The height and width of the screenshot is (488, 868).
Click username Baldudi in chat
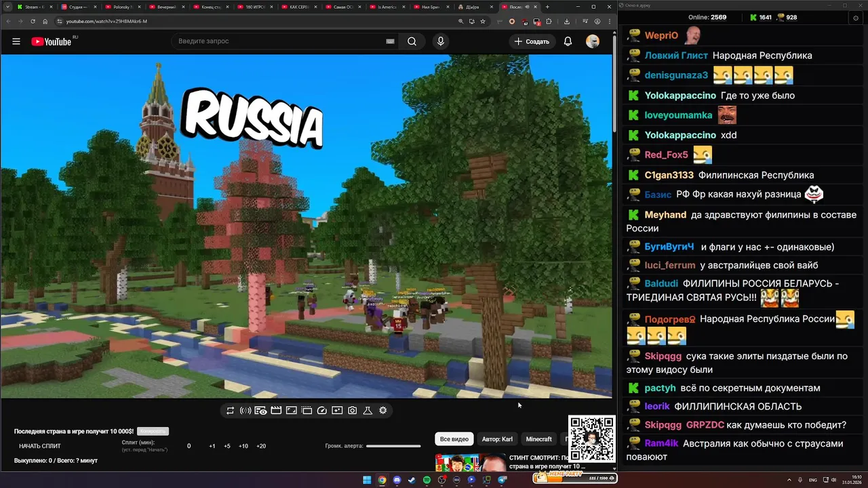661,283
